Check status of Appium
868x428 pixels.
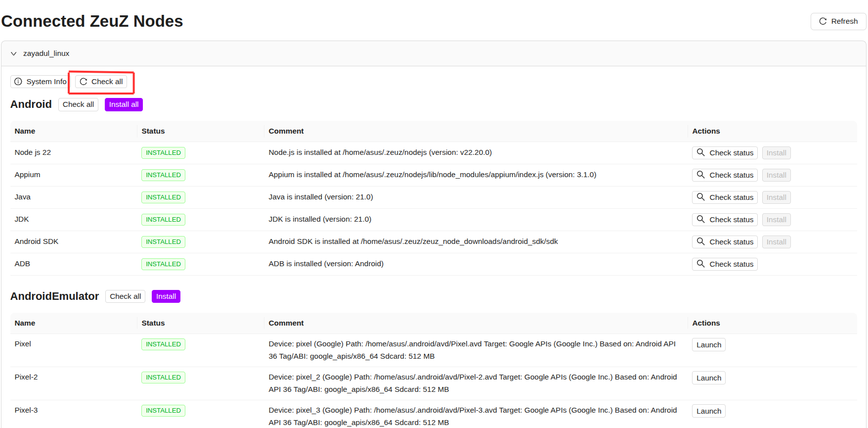point(725,175)
